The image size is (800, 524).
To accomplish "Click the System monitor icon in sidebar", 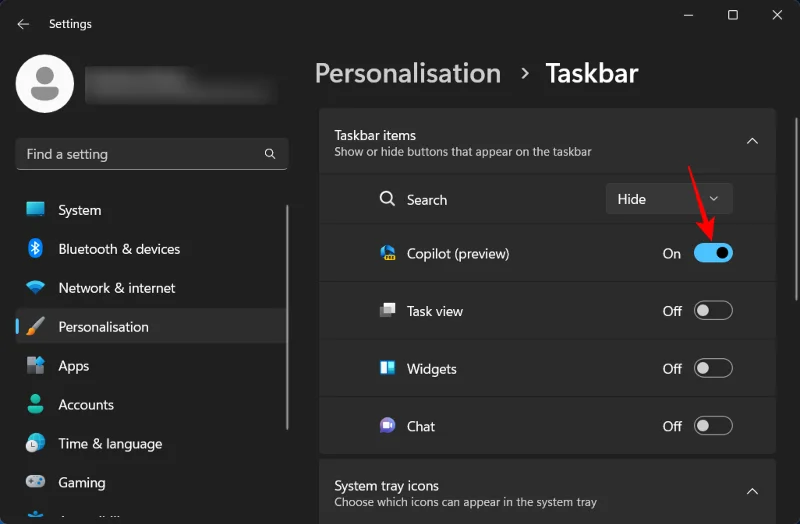I will coord(35,209).
